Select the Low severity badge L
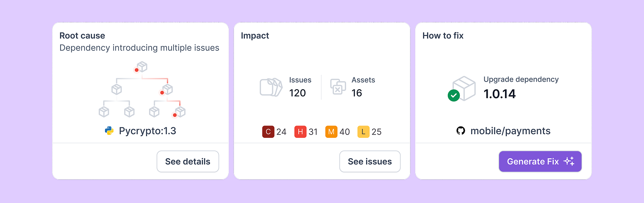The image size is (644, 203). (363, 132)
